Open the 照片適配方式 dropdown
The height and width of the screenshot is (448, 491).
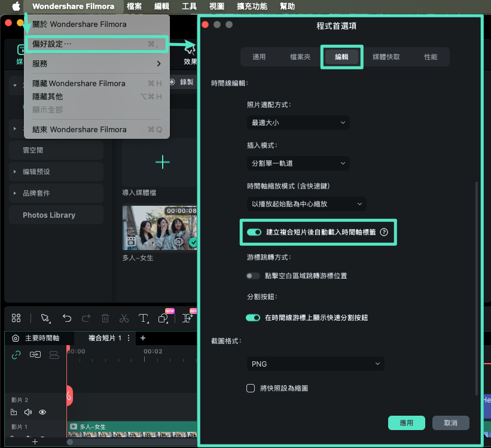coord(298,123)
